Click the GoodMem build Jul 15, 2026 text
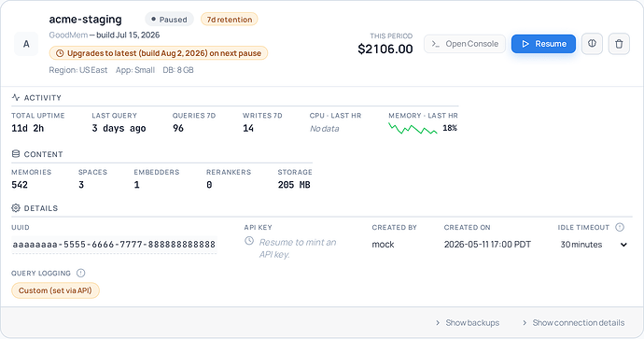Image resolution: width=644 pixels, height=339 pixels. (105, 35)
